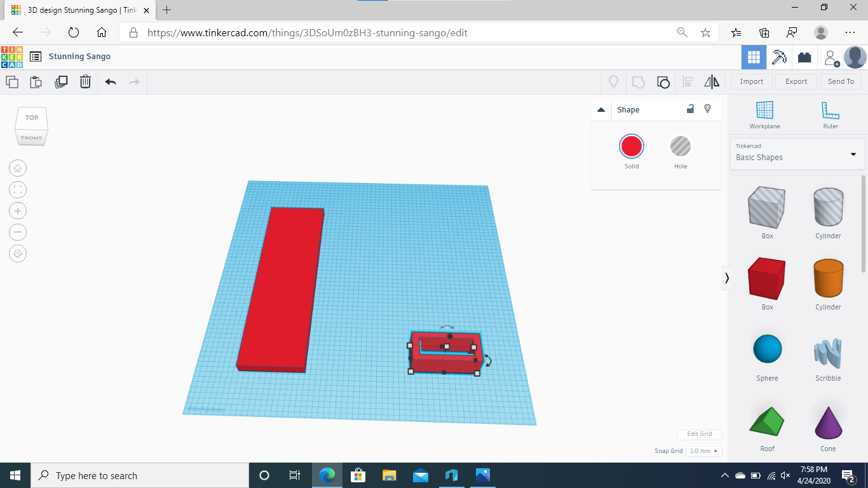Click the Show all lightbulb icon in toolbar
Image resolution: width=868 pixels, height=488 pixels.
pyautogui.click(x=613, y=81)
